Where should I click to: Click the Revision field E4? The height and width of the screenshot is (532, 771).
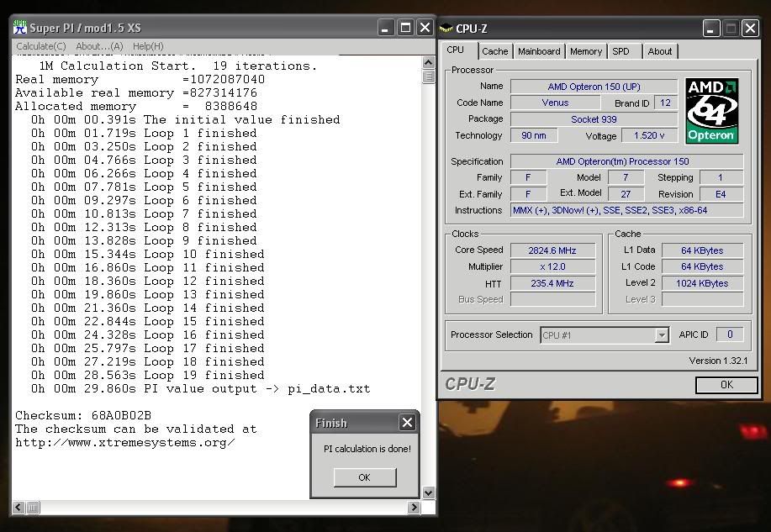tap(721, 194)
